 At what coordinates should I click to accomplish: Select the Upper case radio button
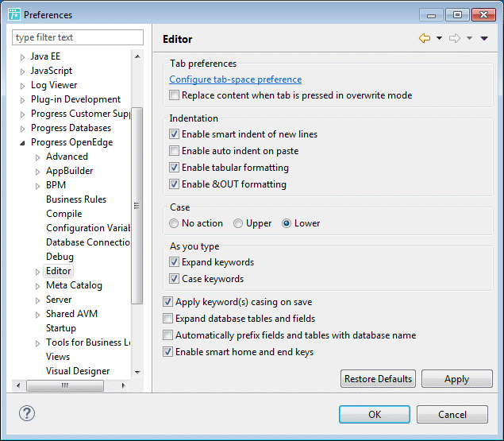click(x=238, y=223)
